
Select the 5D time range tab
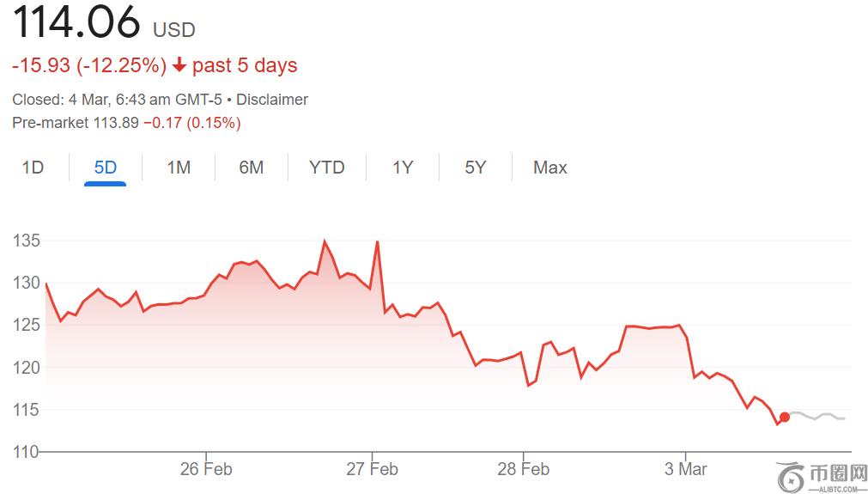[x=105, y=168]
